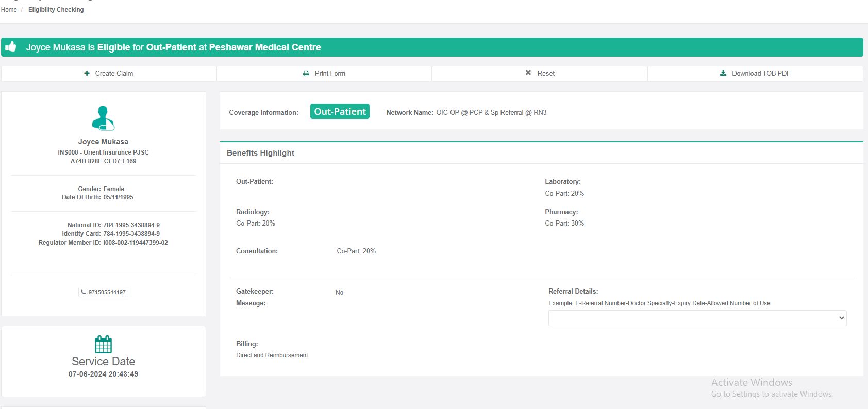This screenshot has height=409, width=868.
Task: Click the Eligibility Checking breadcrumb
Action: (x=56, y=10)
